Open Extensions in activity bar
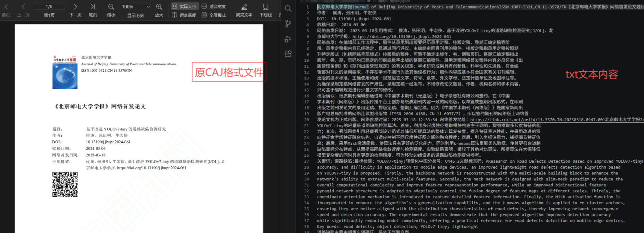The height and width of the screenshot is (233, 644). point(288,54)
